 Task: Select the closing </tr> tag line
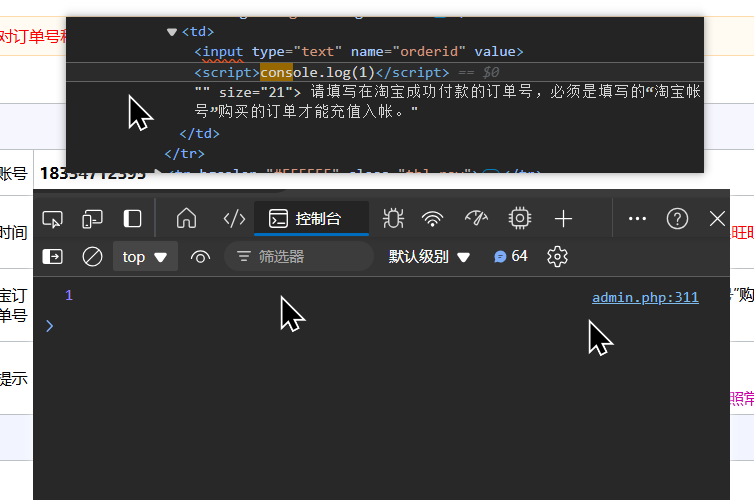pyautogui.click(x=184, y=154)
